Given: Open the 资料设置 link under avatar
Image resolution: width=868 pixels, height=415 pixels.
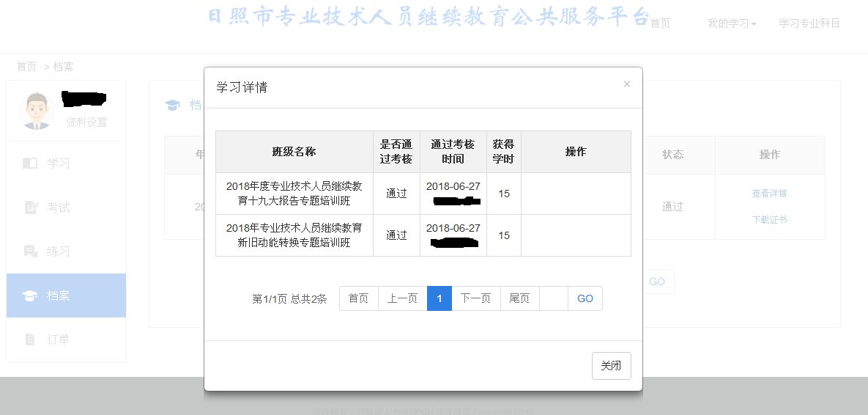Looking at the screenshot, I should click(x=86, y=122).
